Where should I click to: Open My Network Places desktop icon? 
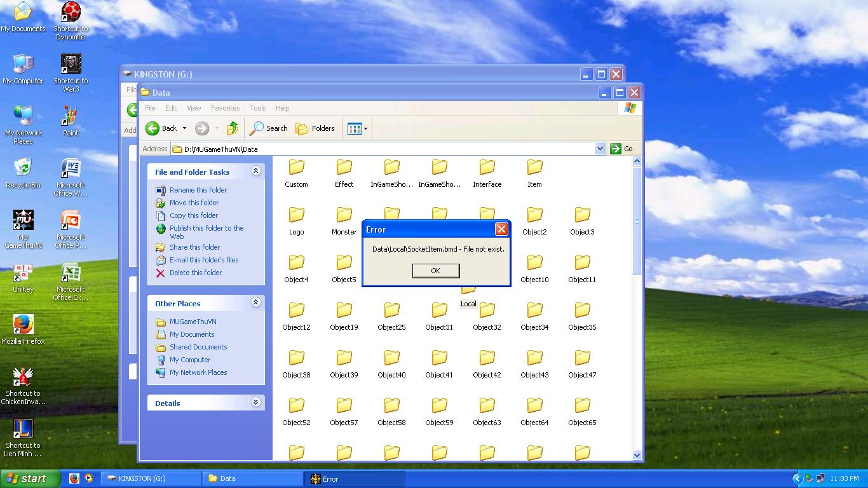(x=24, y=125)
